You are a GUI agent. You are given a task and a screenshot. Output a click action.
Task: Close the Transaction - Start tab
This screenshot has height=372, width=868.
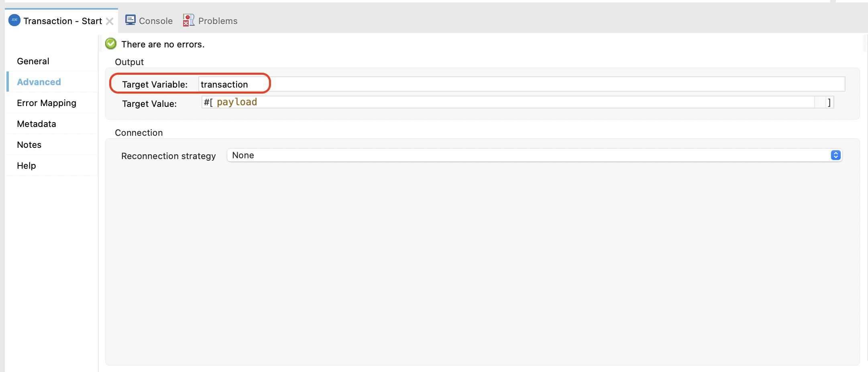click(x=110, y=21)
